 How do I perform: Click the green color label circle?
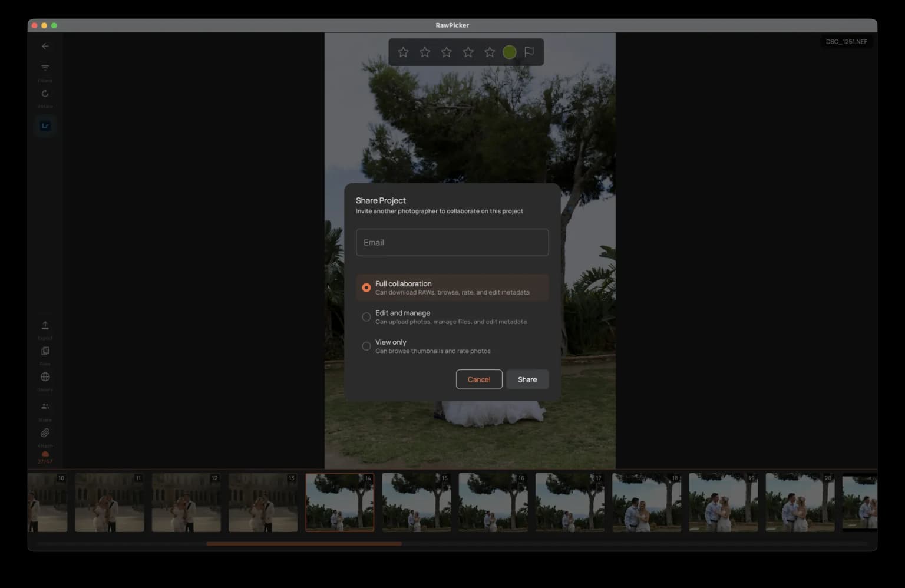510,52
